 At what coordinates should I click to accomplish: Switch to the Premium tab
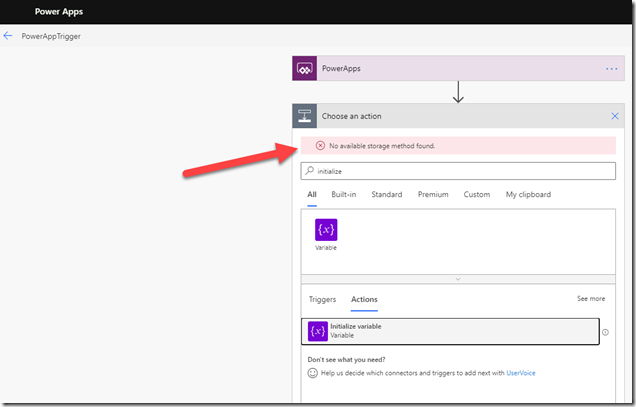coord(433,195)
